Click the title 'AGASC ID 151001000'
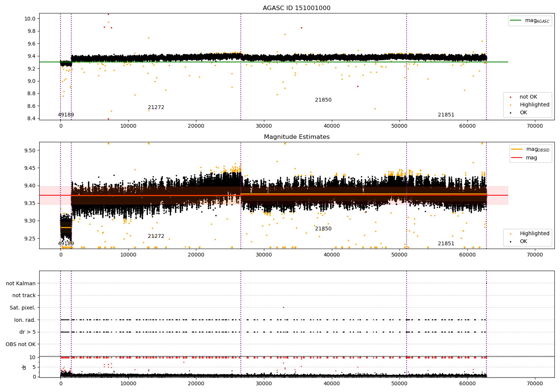The width and height of the screenshot is (560, 392). 296,8
